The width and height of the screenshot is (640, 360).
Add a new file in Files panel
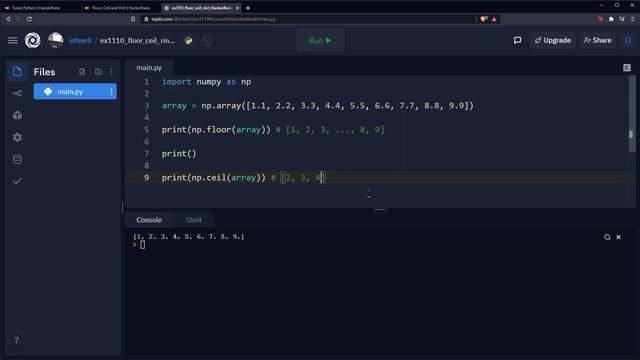tap(82, 72)
